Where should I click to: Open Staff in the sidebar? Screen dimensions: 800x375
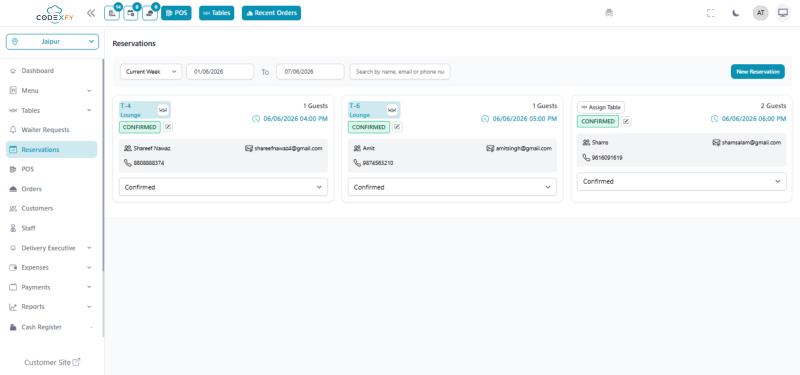pos(52,228)
